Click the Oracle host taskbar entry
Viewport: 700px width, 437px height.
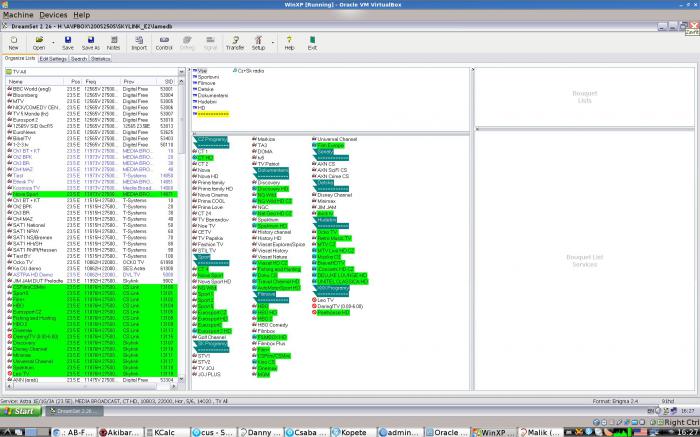(446, 432)
